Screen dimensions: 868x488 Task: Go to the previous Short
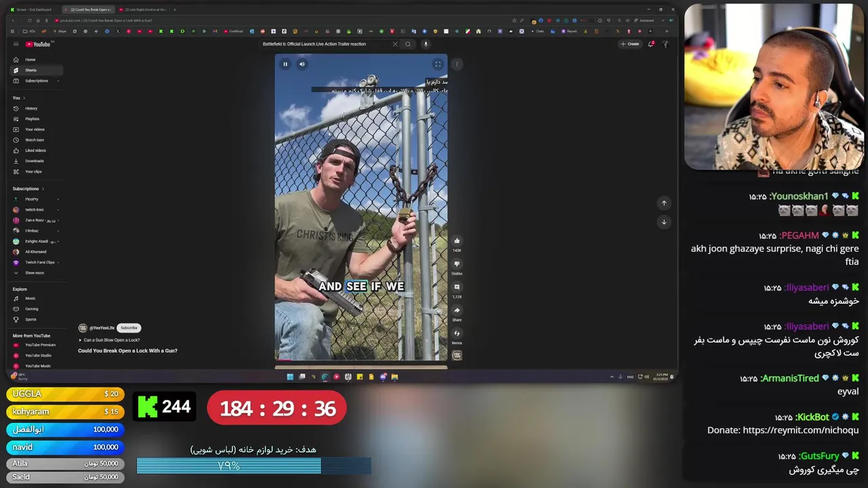pyautogui.click(x=664, y=203)
